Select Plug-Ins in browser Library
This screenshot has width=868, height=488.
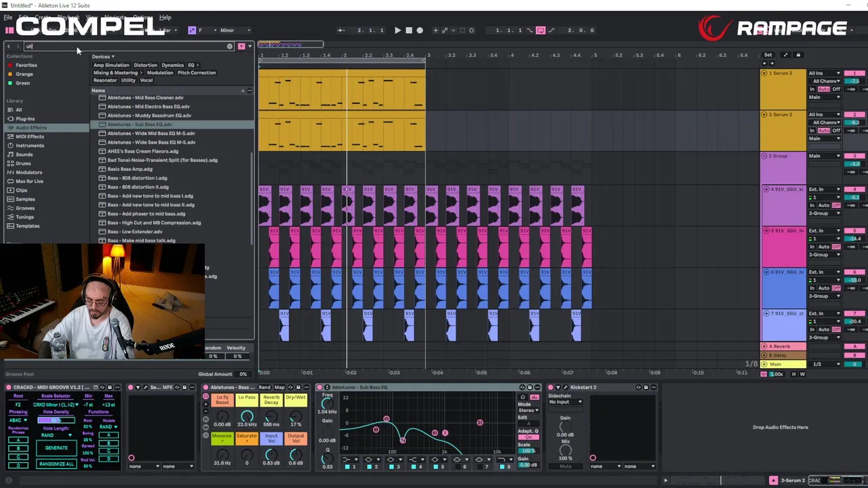click(25, 119)
